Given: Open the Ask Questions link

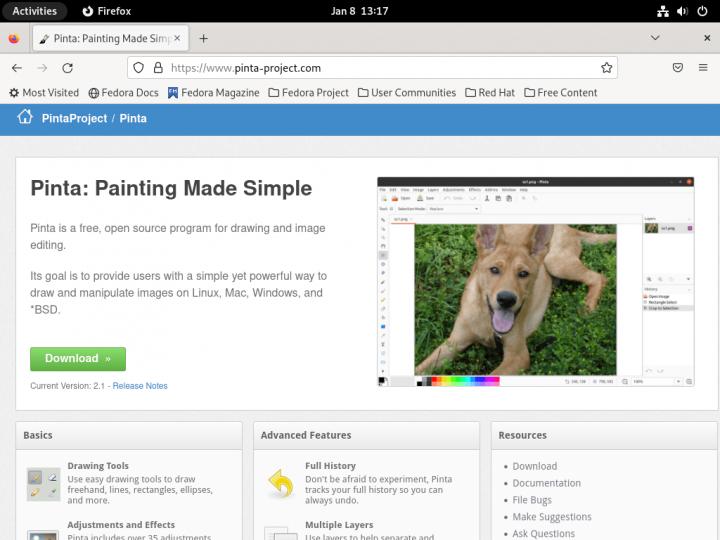Looking at the screenshot, I should click(x=544, y=534).
